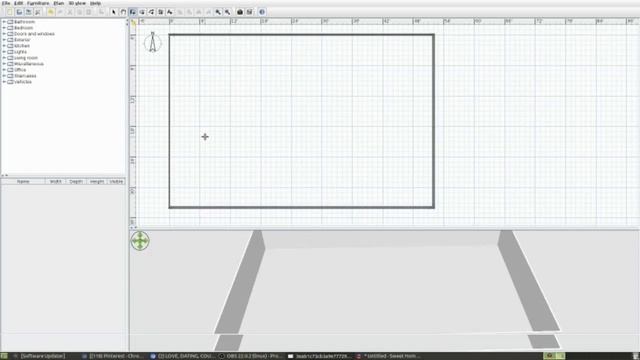Open the Edit menu
640x360 pixels.
[x=19, y=3]
